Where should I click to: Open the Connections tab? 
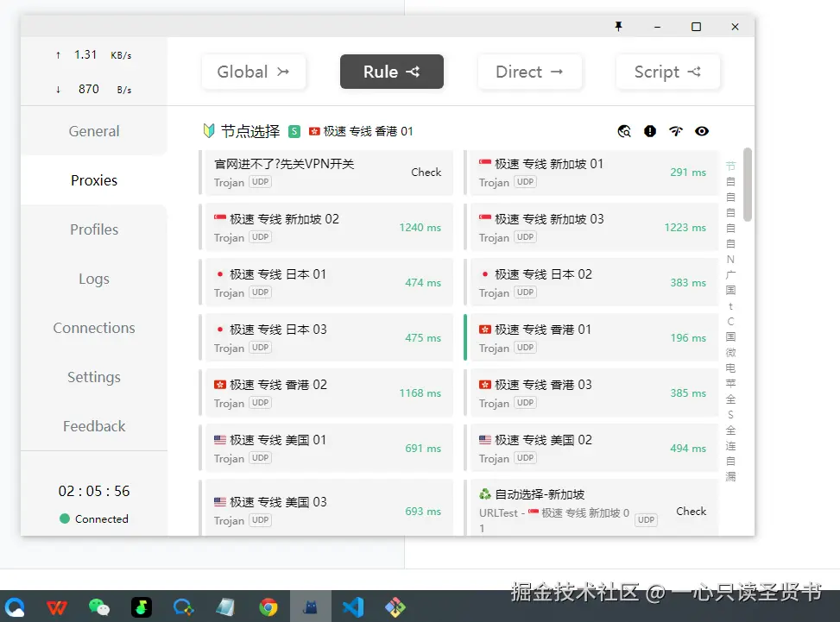94,328
